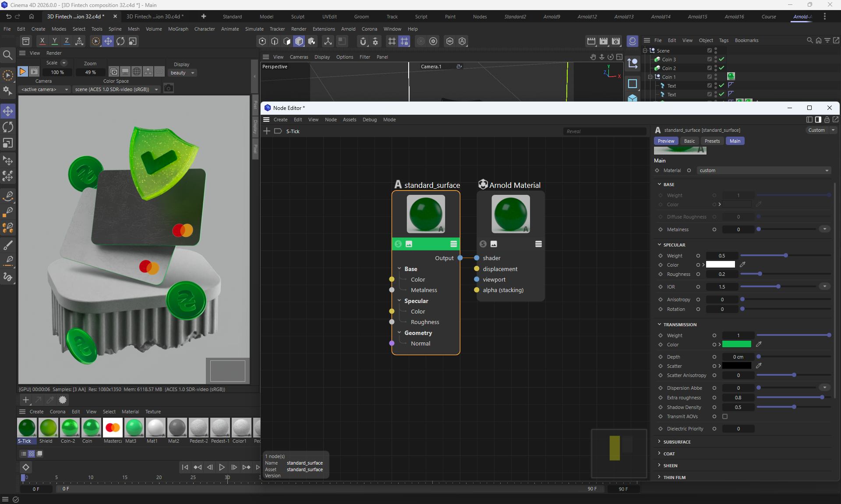This screenshot has height=504, width=841.
Task: Click the record keyframe diamond icon
Action: (26, 467)
